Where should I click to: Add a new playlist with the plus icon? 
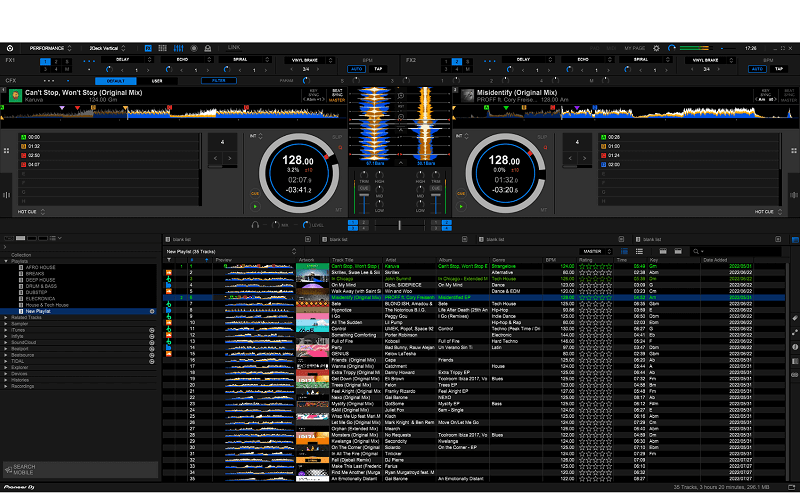coord(152,311)
